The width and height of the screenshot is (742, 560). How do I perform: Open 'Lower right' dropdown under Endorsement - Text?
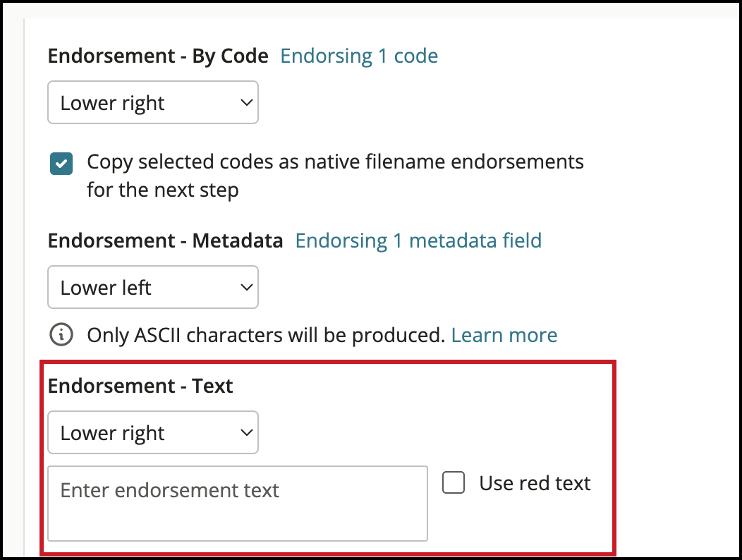point(153,432)
